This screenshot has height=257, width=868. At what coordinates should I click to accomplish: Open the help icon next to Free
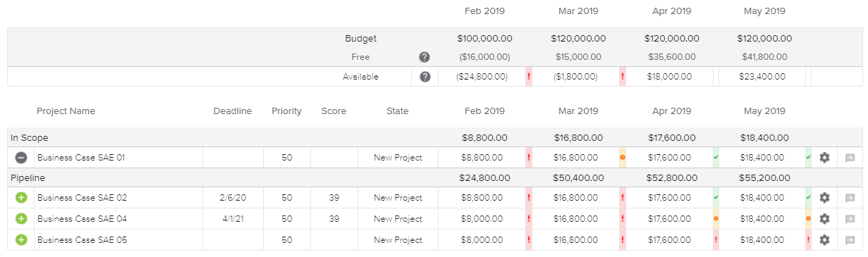click(424, 57)
